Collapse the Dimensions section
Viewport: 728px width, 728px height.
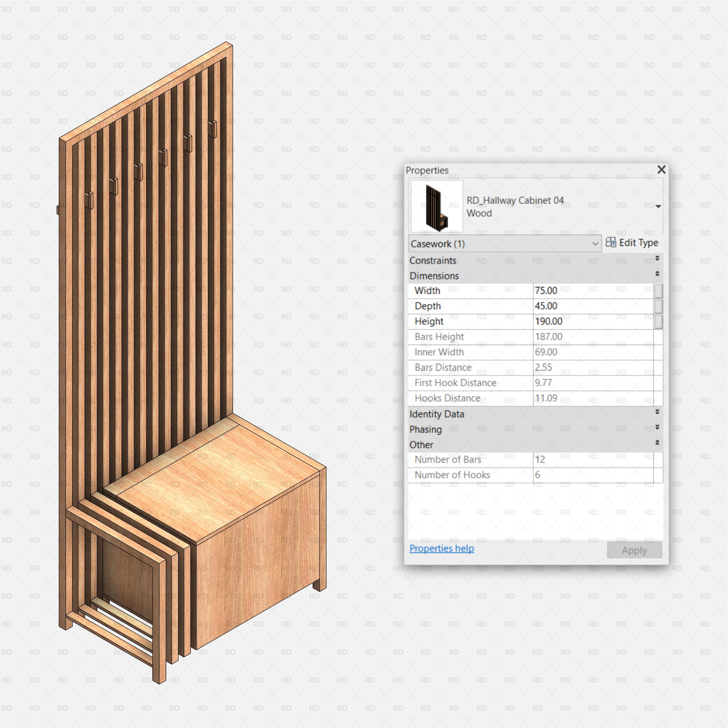point(657,273)
